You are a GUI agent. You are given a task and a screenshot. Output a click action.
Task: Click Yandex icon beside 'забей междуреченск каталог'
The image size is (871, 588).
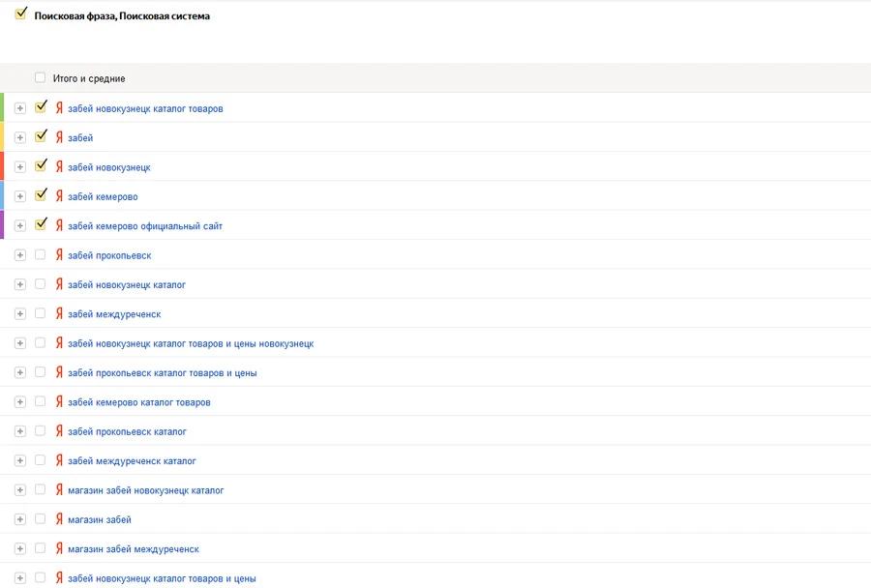(59, 460)
